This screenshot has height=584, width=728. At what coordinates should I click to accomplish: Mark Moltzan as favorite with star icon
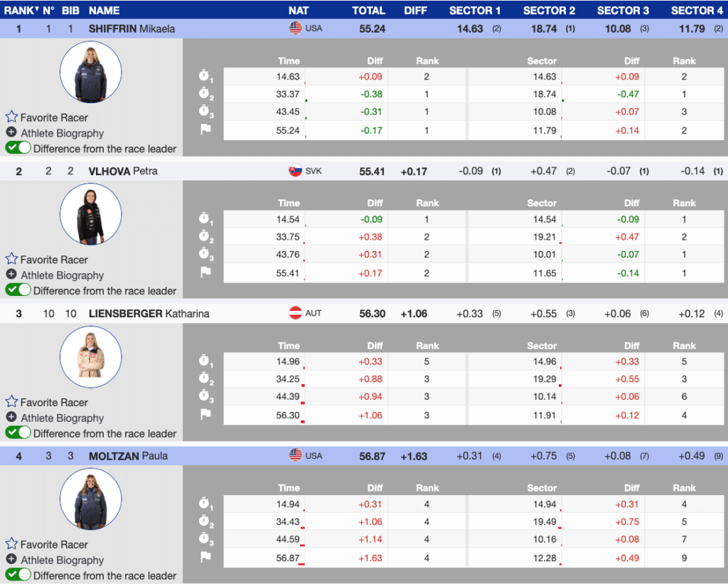click(x=11, y=544)
